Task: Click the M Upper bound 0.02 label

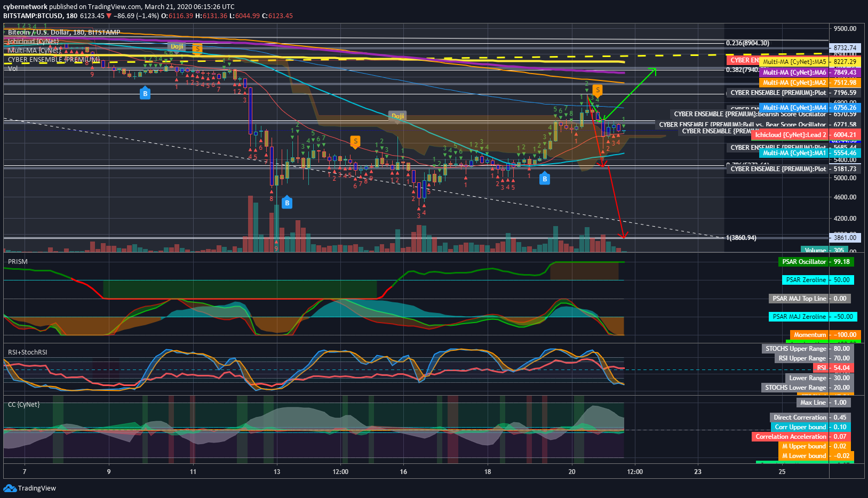Action: pyautogui.click(x=815, y=446)
